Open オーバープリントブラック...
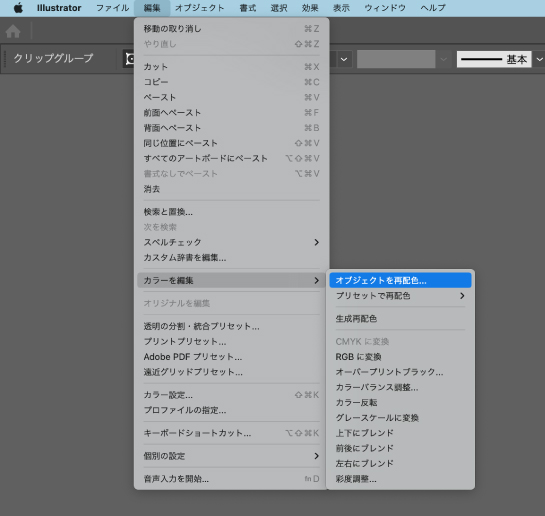The image size is (545, 516). tap(400, 372)
